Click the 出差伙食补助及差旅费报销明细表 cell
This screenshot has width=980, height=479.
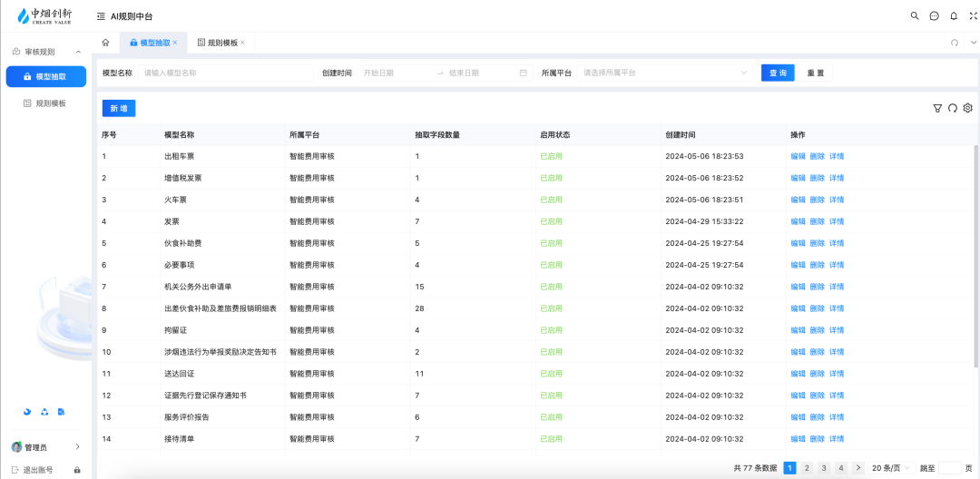(220, 308)
